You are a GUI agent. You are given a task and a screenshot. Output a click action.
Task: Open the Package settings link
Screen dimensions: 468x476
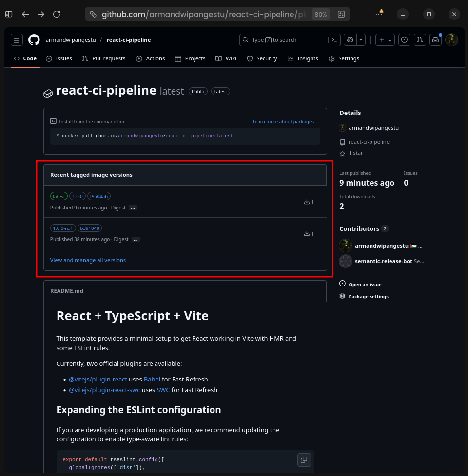tap(368, 297)
